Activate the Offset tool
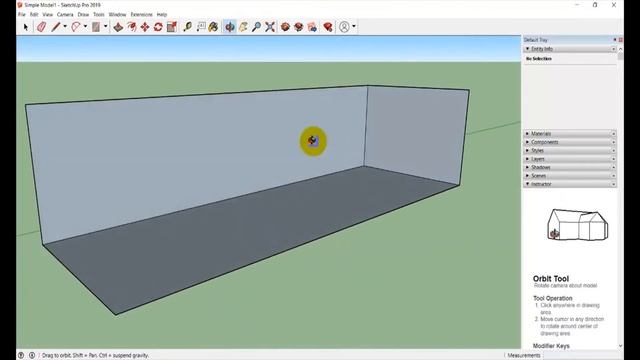 point(131,27)
